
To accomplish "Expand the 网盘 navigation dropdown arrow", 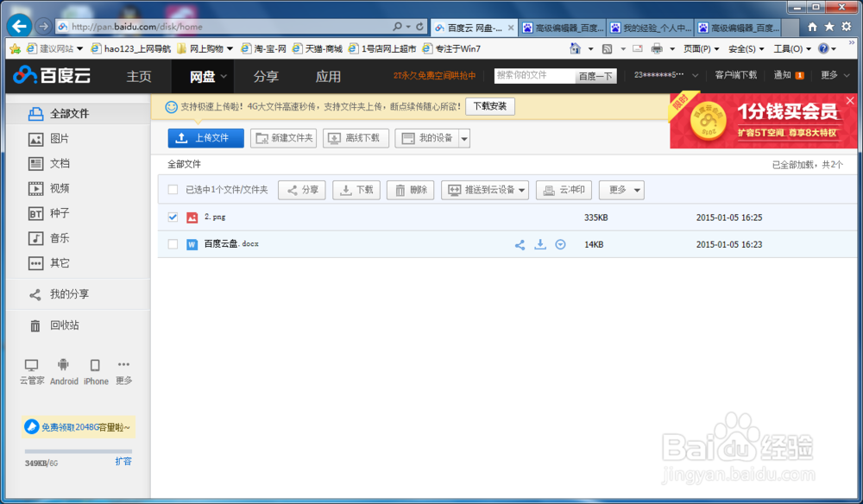I will coord(224,77).
